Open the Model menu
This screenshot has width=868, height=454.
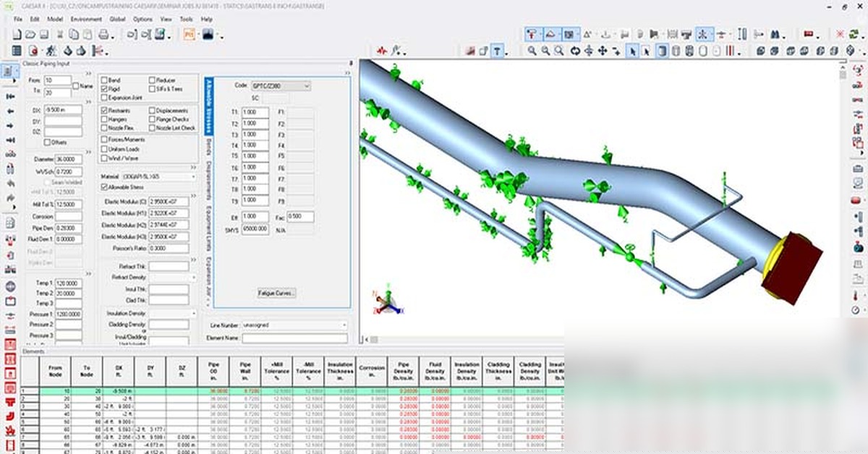click(x=56, y=19)
